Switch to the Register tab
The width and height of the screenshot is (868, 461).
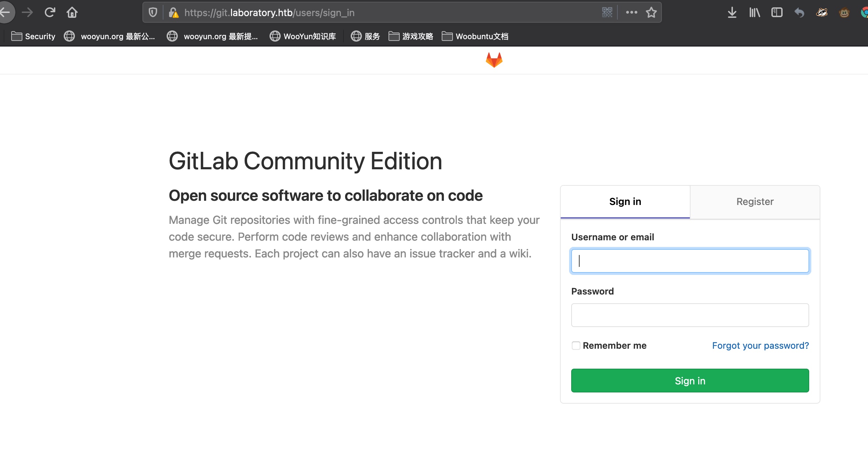click(755, 202)
